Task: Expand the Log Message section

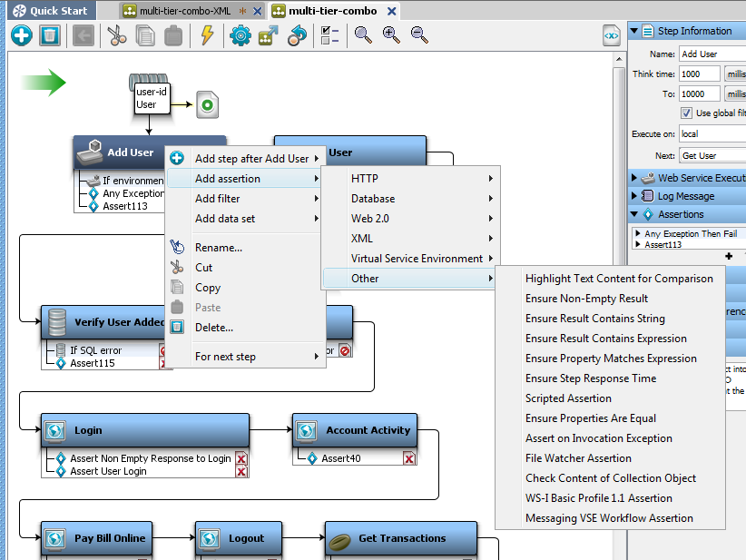Action: [x=634, y=196]
